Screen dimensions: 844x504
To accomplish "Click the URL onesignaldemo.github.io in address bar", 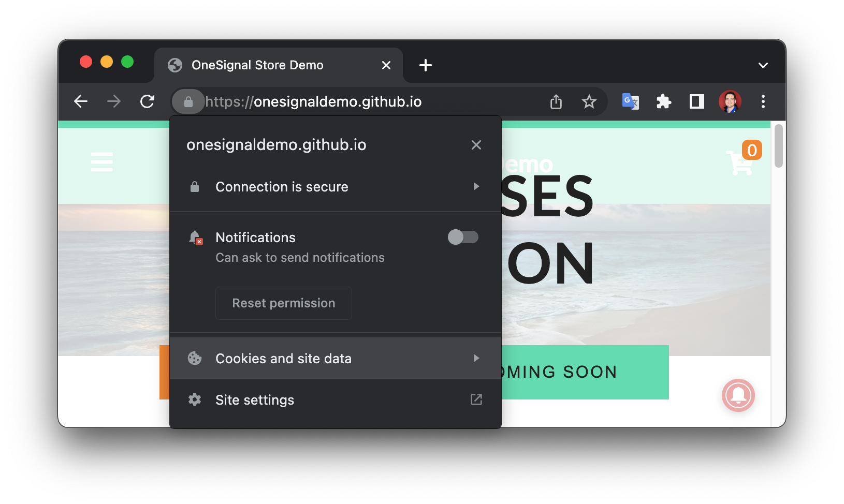I will click(314, 101).
